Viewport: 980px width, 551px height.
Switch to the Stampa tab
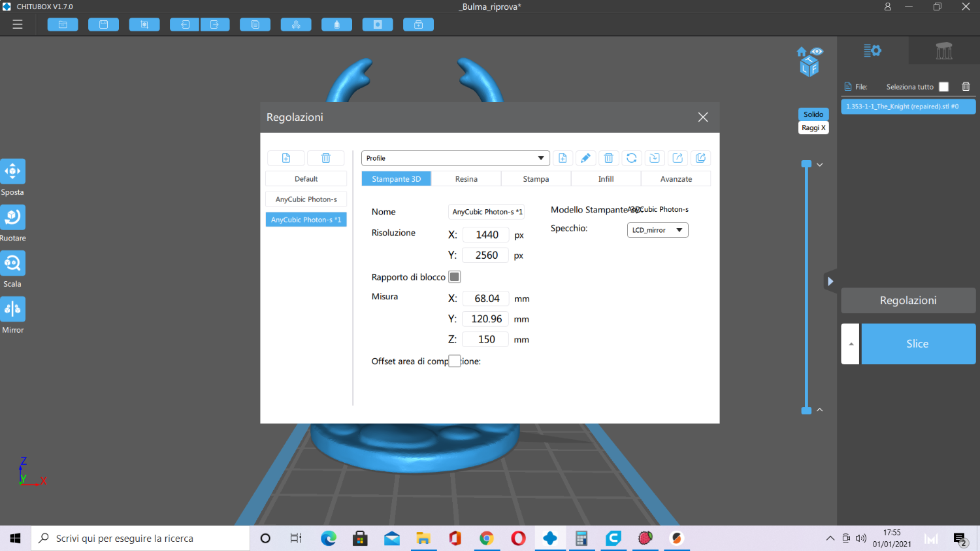point(536,178)
